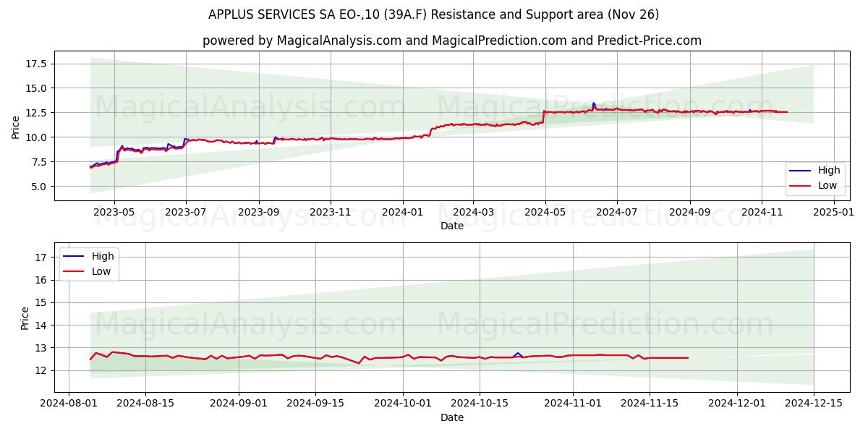
Task: Click the 2024-09 tick label on upper chart
Action: coord(689,213)
